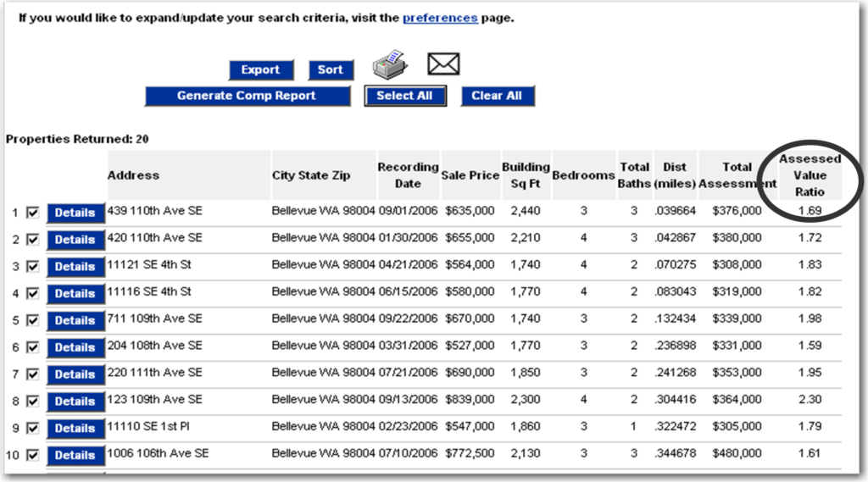The height and width of the screenshot is (482, 868).
Task: View Details for 711 109th Ave SE
Action: click(x=75, y=320)
